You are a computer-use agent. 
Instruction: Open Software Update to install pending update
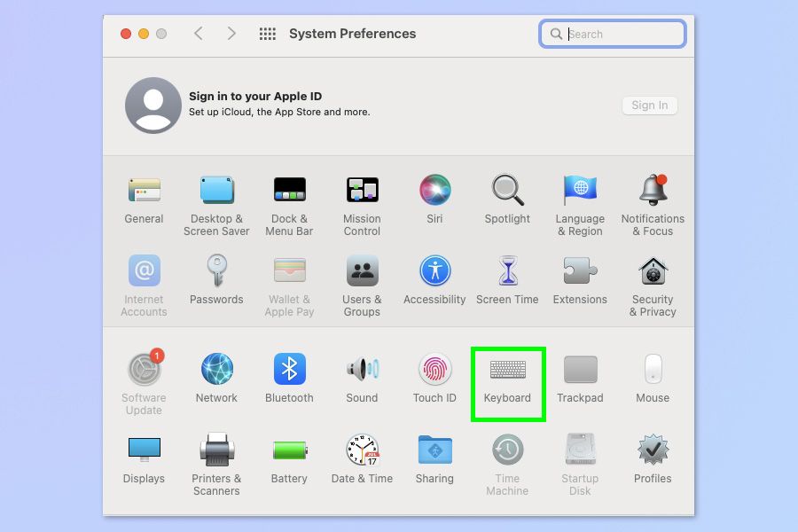(144, 370)
